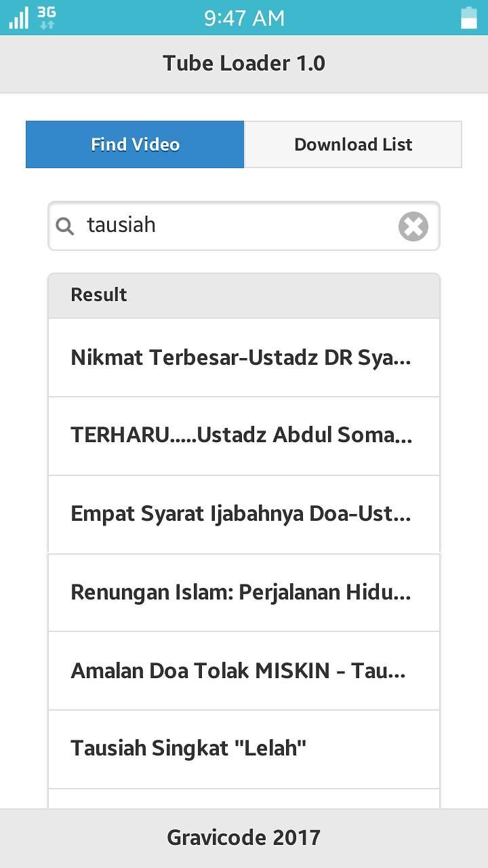
Task: Tap the partially visible result below Tausiah Singkat
Action: pyautogui.click(x=243, y=799)
